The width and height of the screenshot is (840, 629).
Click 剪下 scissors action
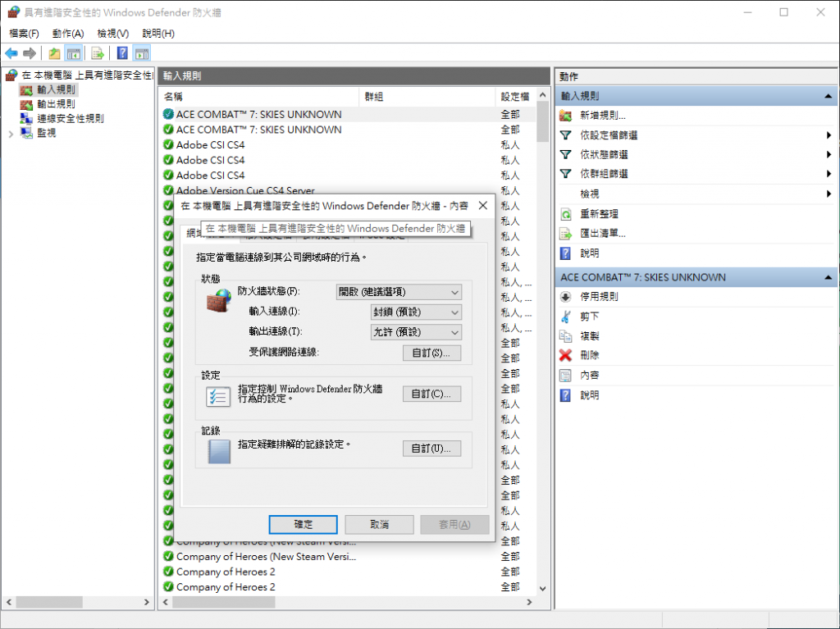(589, 317)
